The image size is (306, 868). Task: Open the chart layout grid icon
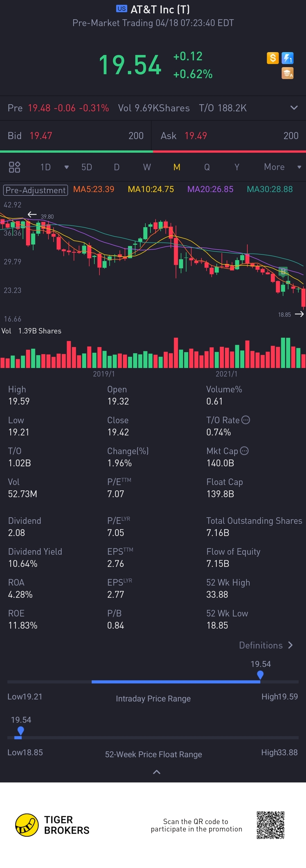14,167
